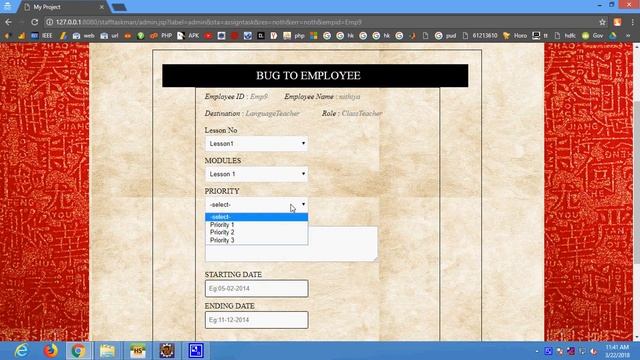Screen dimensions: 640x360
Task: Switch to the My Project tab
Action: tap(61, 7)
